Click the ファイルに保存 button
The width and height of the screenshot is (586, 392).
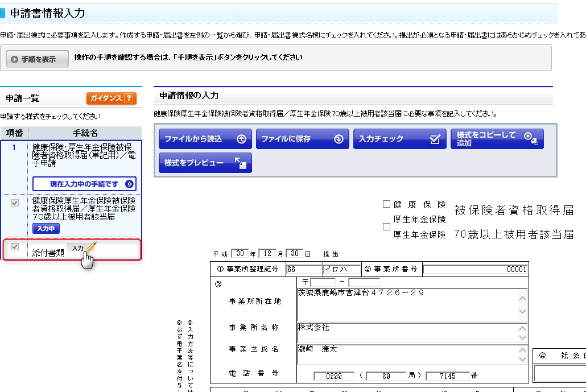tap(302, 139)
